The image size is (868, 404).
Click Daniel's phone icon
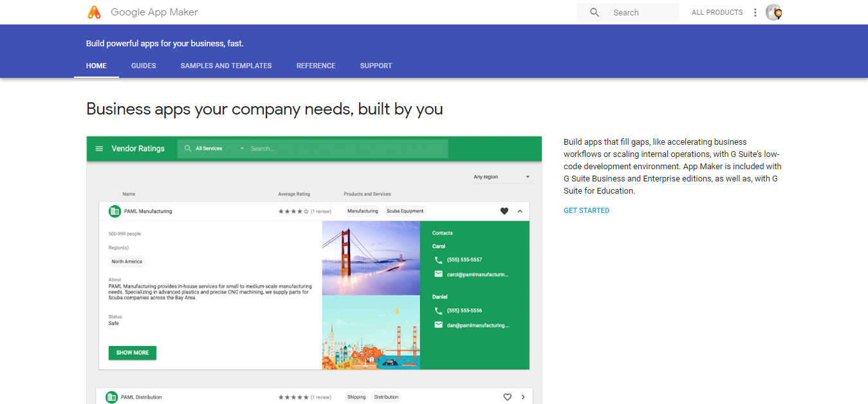[x=438, y=311]
